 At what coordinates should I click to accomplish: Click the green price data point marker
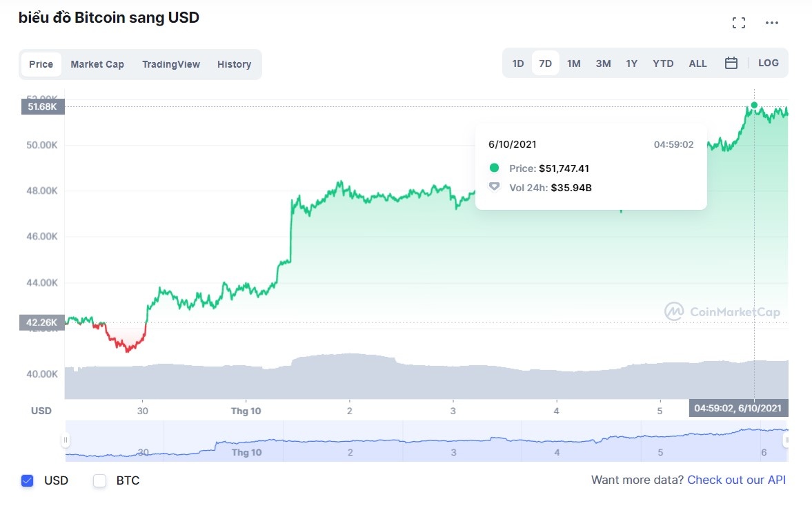click(754, 106)
